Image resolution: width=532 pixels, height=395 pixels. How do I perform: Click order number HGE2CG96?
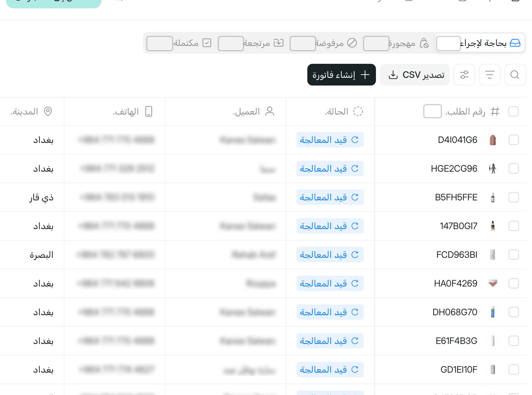[x=454, y=168]
